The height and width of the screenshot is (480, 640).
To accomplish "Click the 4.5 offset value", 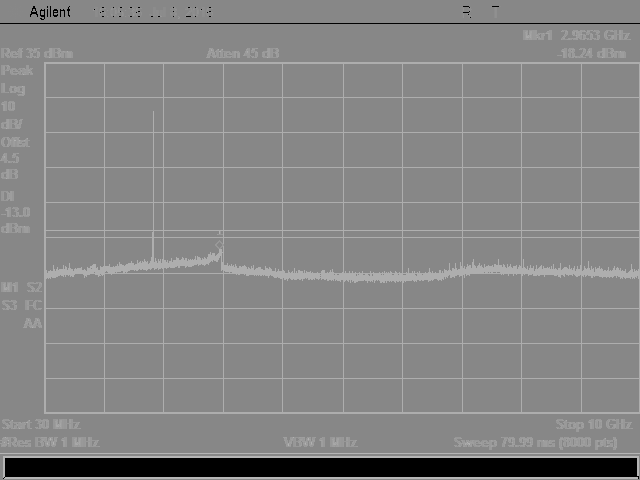I will pyautogui.click(x=10, y=158).
